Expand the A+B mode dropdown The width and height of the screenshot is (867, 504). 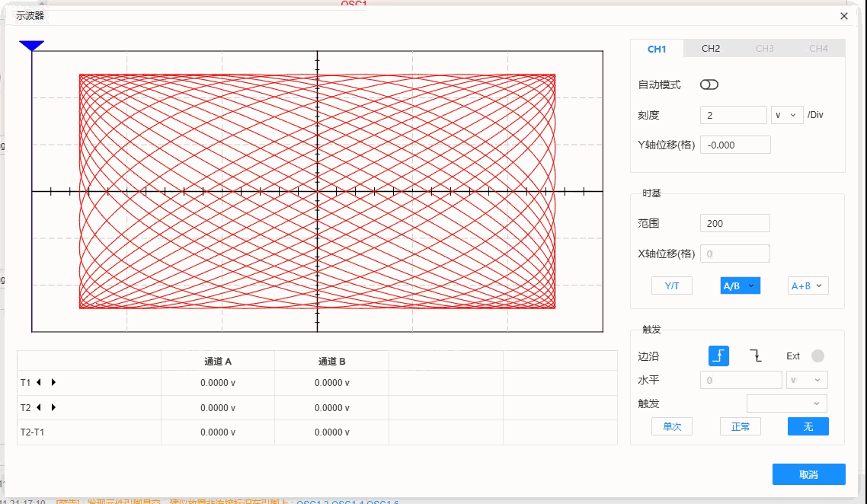808,285
